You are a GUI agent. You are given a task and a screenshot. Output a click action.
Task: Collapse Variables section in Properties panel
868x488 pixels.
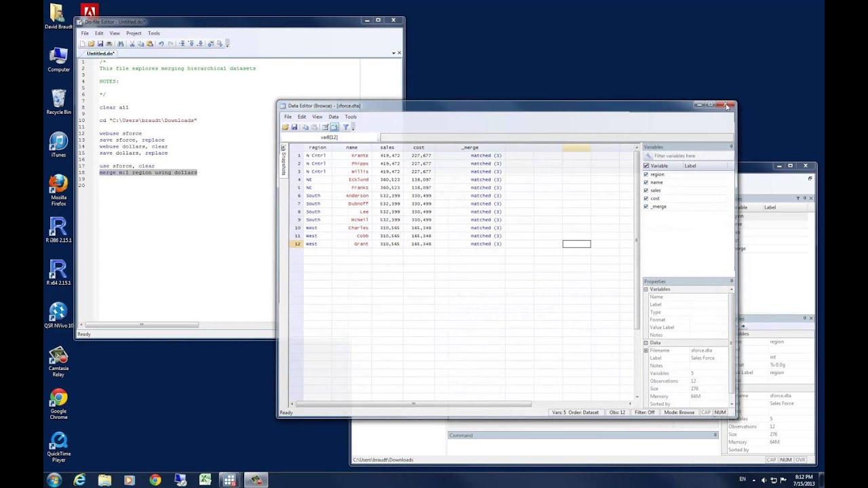point(646,289)
